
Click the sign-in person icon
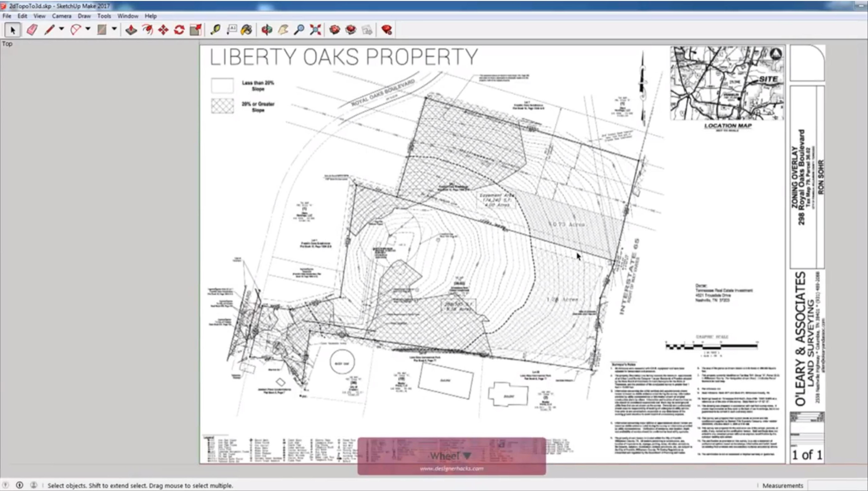[33, 485]
